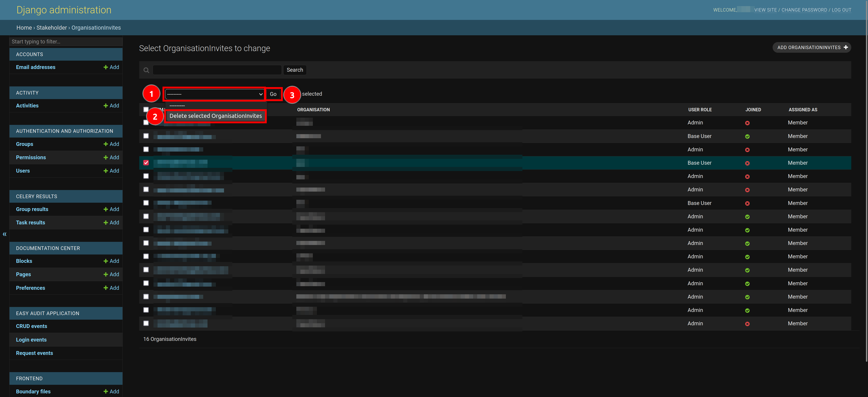The height and width of the screenshot is (397, 868).
Task: Choose the blank dashes option in the action list
Action: (x=216, y=106)
